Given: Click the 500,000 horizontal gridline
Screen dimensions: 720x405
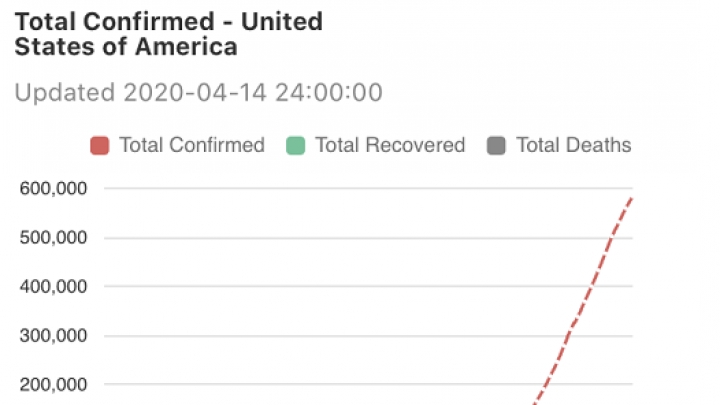Looking at the screenshot, I should coord(350,238).
